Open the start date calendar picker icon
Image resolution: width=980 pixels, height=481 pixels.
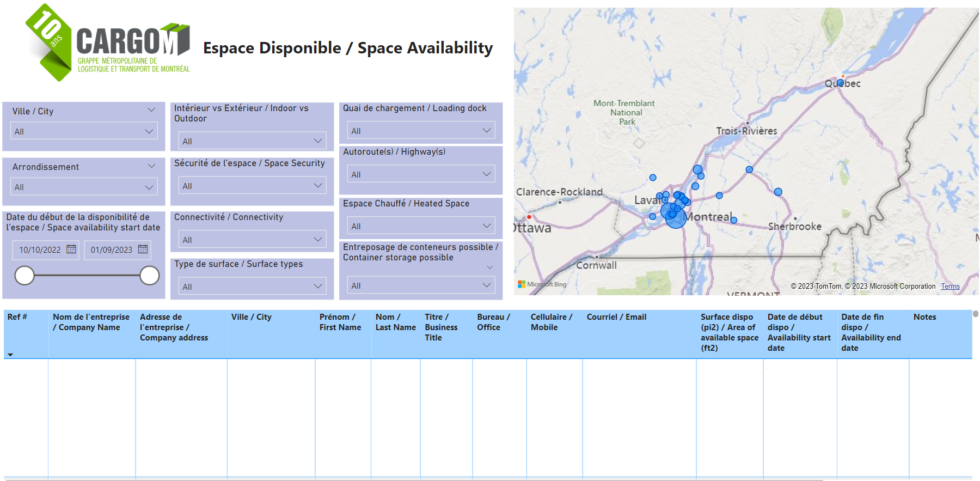pyautogui.click(x=71, y=249)
